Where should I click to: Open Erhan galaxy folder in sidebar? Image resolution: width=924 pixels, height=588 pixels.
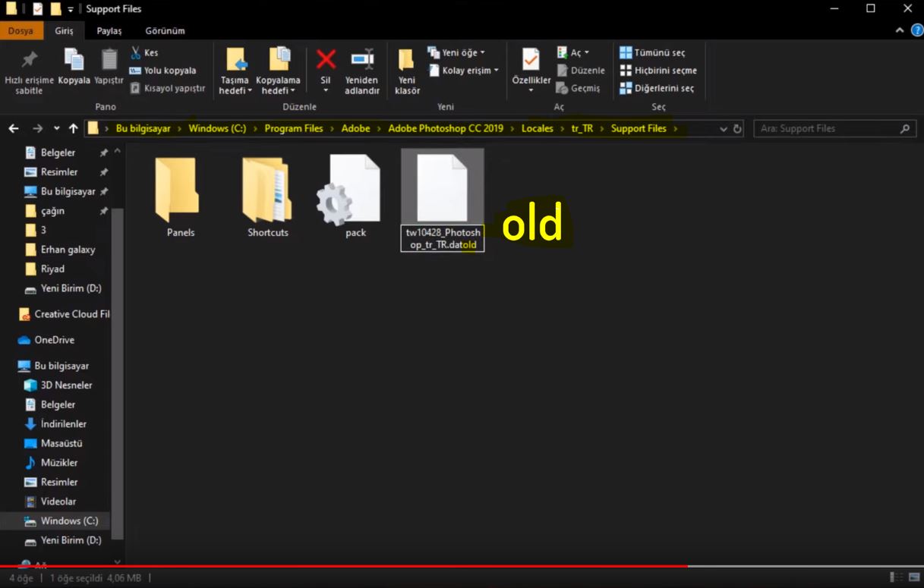(68, 250)
